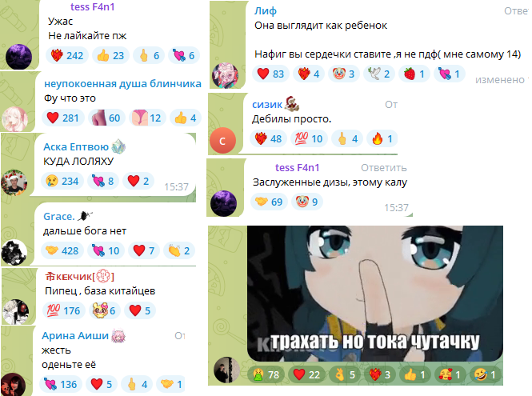Click tess F4n1's purple avatar at top
This screenshot has width=532, height=396.
coord(19,57)
